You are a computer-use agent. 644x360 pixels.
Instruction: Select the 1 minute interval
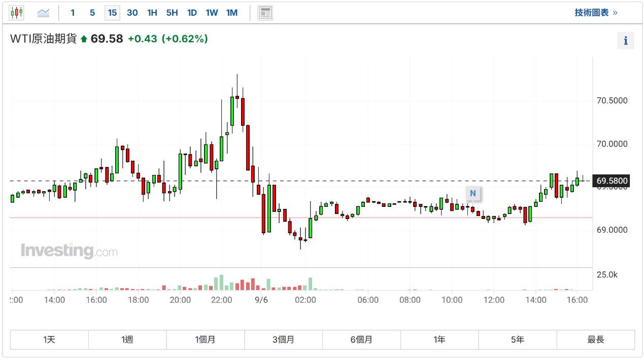73,13
